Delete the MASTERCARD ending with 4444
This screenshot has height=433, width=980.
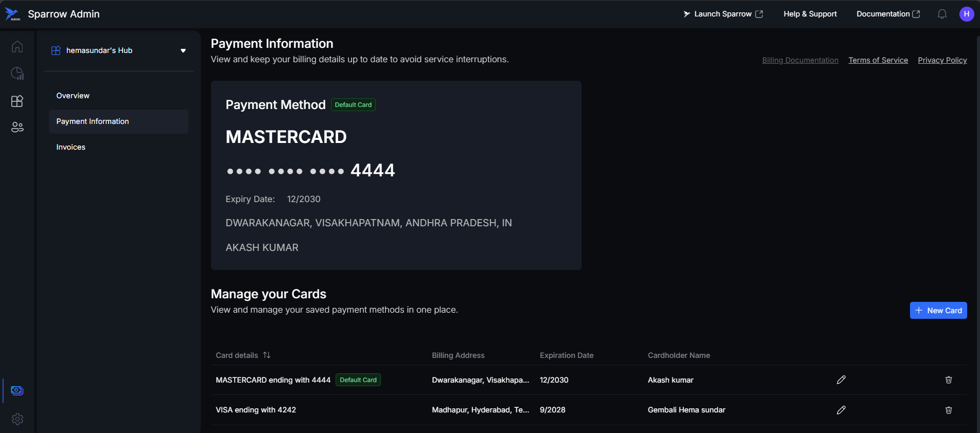[948, 380]
